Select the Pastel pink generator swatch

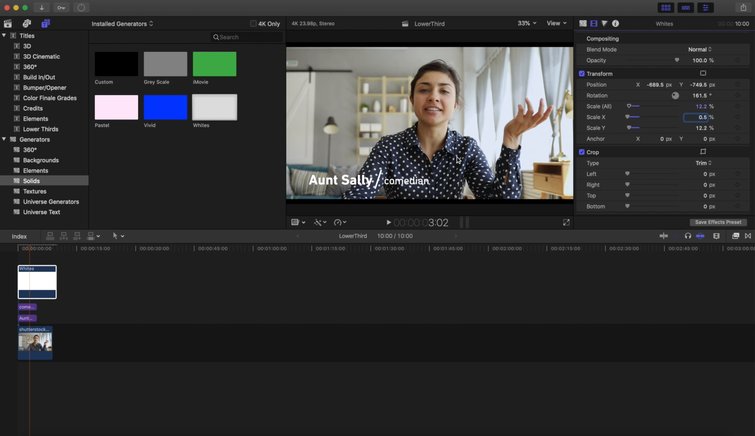(116, 107)
